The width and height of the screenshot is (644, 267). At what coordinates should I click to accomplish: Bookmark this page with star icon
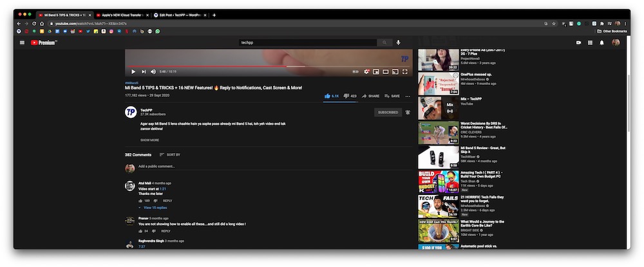coord(554,24)
